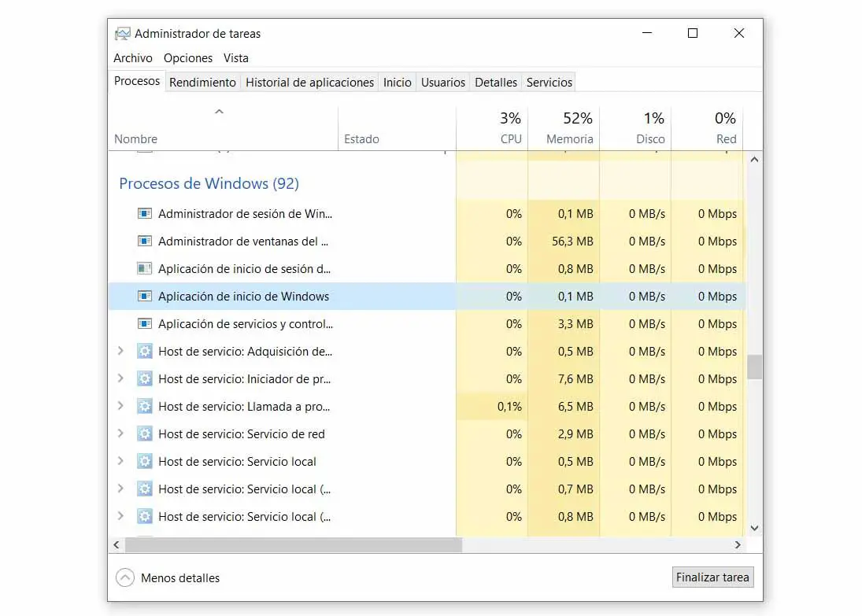Select Host de servicio: Servicio de red name

point(242,433)
